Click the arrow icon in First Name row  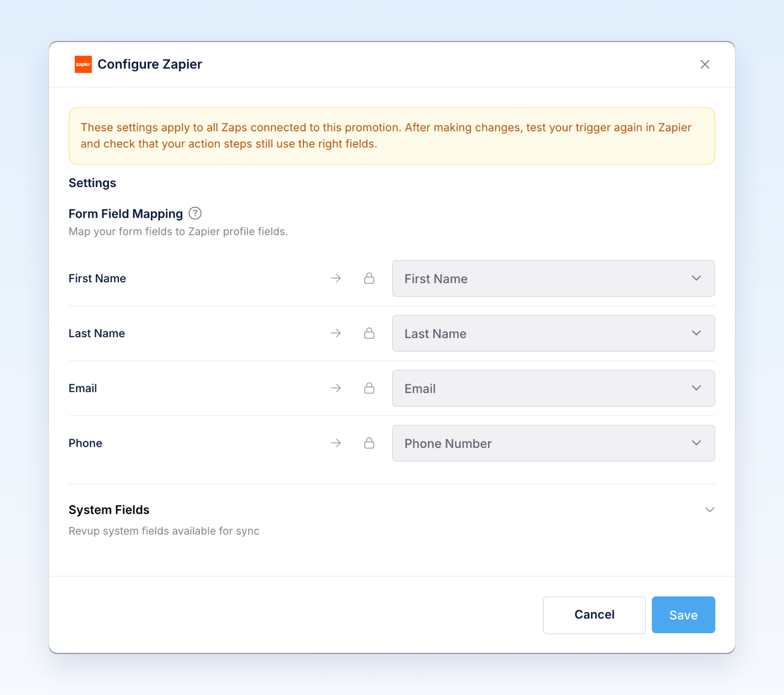tap(336, 278)
